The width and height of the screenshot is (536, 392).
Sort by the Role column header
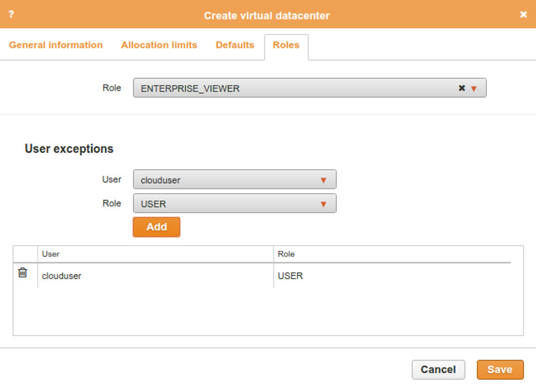point(392,254)
